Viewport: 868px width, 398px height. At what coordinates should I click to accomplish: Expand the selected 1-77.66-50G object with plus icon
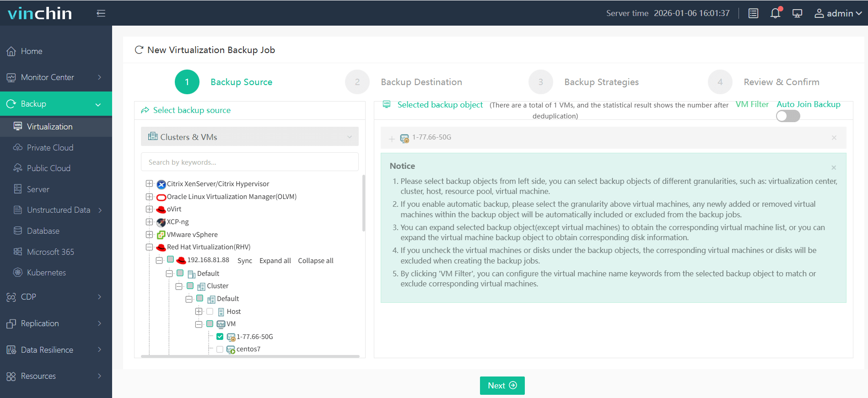click(x=392, y=139)
